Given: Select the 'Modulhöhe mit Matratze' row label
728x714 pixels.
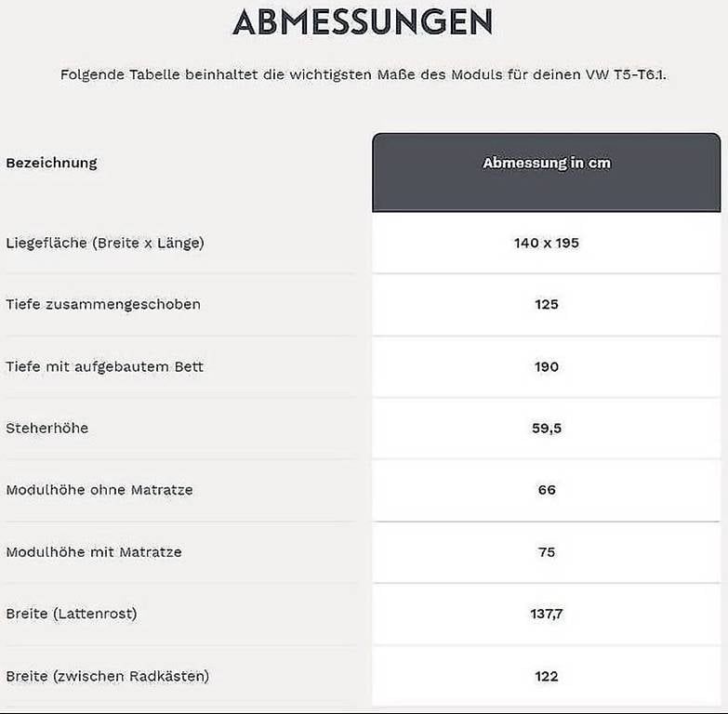Looking at the screenshot, I should tap(94, 552).
